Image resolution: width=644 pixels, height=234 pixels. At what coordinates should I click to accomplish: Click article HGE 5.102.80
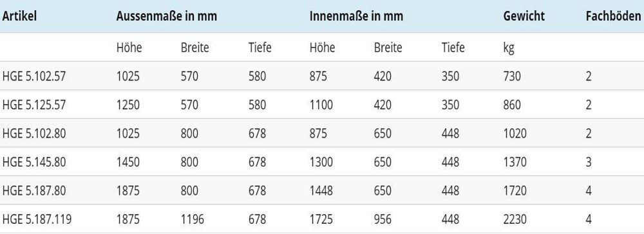point(34,134)
